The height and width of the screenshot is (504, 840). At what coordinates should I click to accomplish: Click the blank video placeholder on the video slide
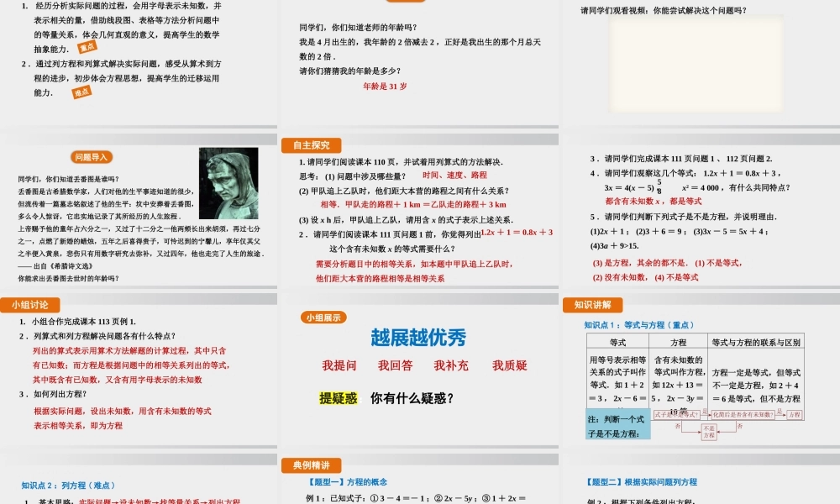click(696, 64)
